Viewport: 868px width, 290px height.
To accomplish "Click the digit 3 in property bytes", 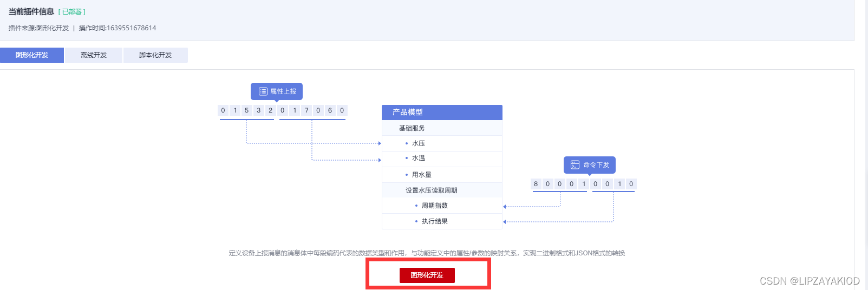I will [x=259, y=110].
